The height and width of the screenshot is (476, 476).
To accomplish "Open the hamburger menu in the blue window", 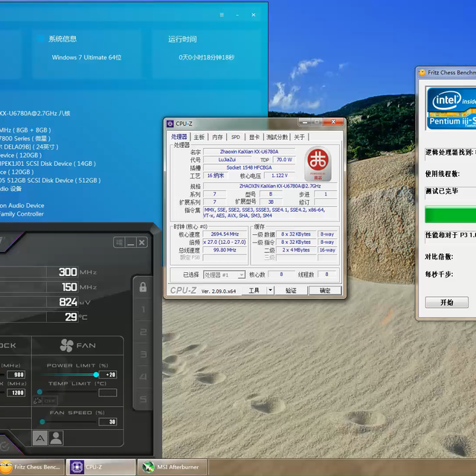I will tap(222, 15).
